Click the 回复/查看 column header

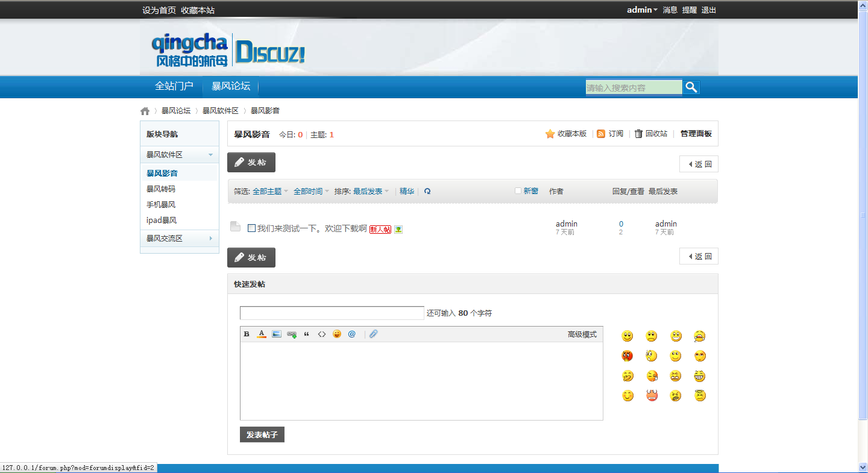tap(627, 191)
